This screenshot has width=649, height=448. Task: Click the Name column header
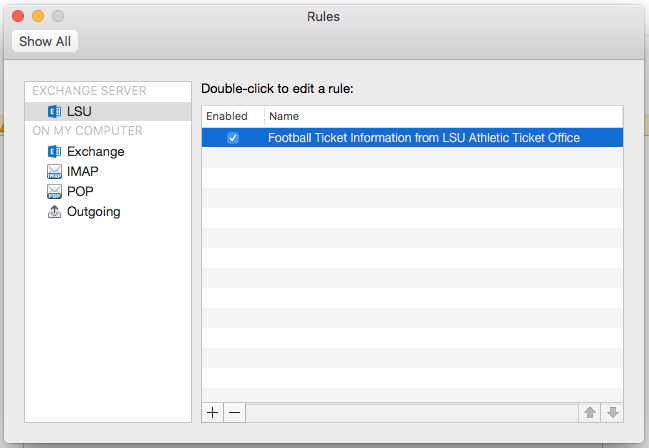point(444,116)
